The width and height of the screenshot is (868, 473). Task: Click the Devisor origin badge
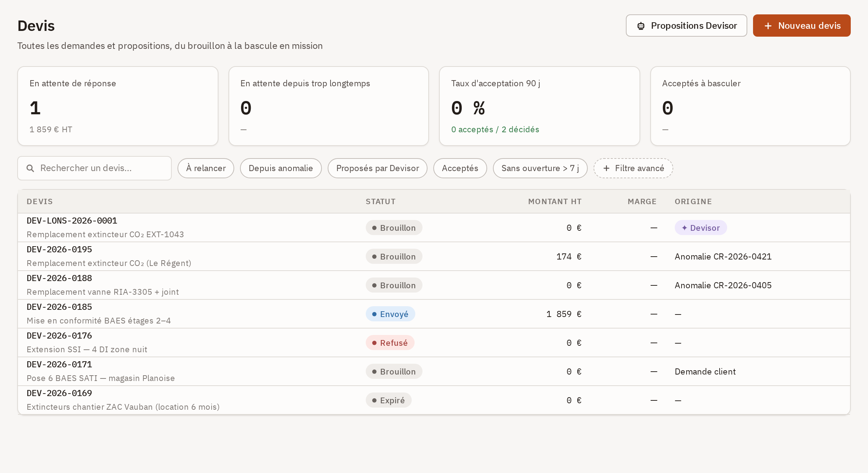[x=701, y=228]
